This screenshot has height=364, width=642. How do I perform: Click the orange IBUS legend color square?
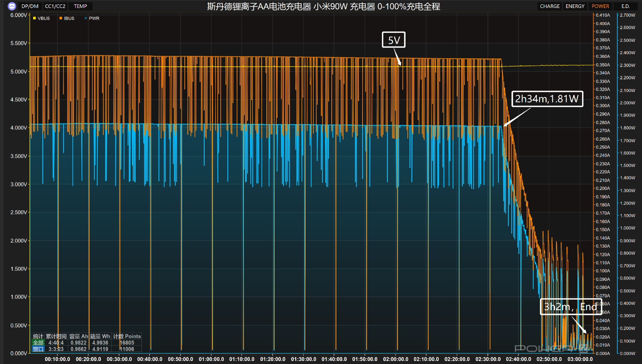tap(61, 18)
